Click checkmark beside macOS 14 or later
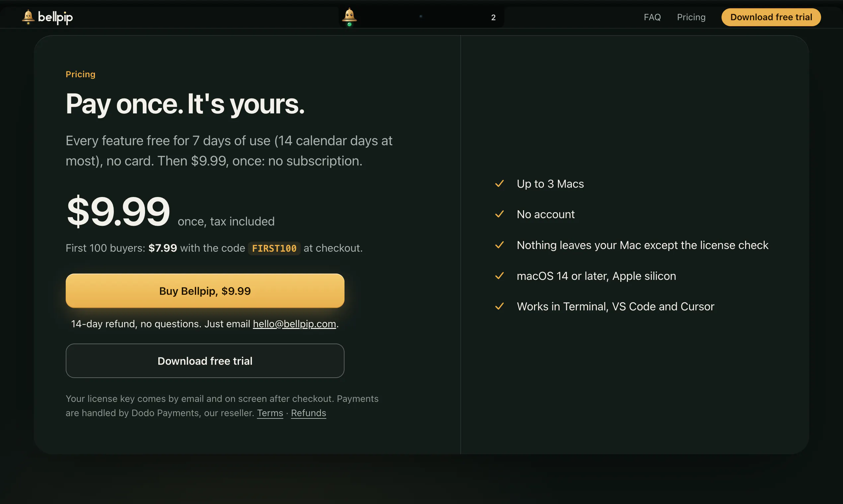The image size is (843, 504). click(499, 276)
